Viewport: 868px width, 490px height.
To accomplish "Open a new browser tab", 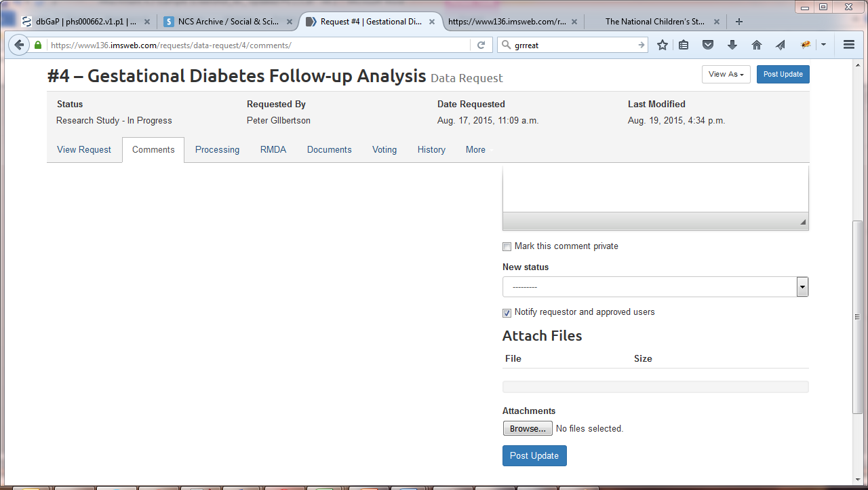I will coord(739,22).
